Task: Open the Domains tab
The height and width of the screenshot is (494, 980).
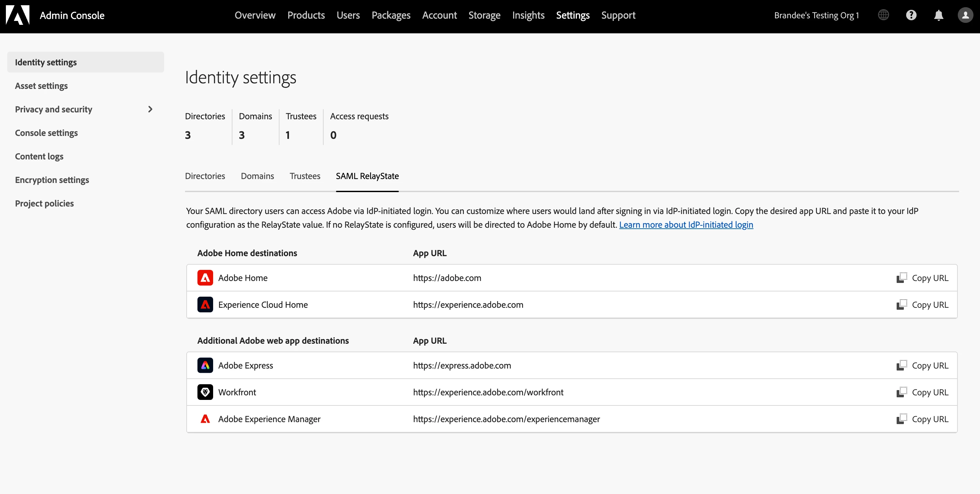Action: [257, 176]
